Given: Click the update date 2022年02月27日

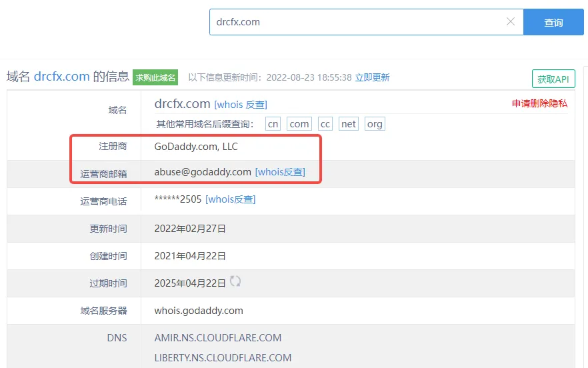Looking at the screenshot, I should click(x=190, y=229).
